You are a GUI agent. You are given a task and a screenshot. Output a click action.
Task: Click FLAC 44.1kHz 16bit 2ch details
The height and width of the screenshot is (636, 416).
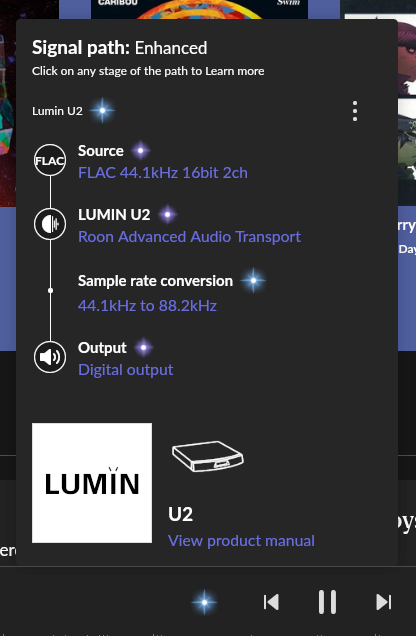point(163,173)
